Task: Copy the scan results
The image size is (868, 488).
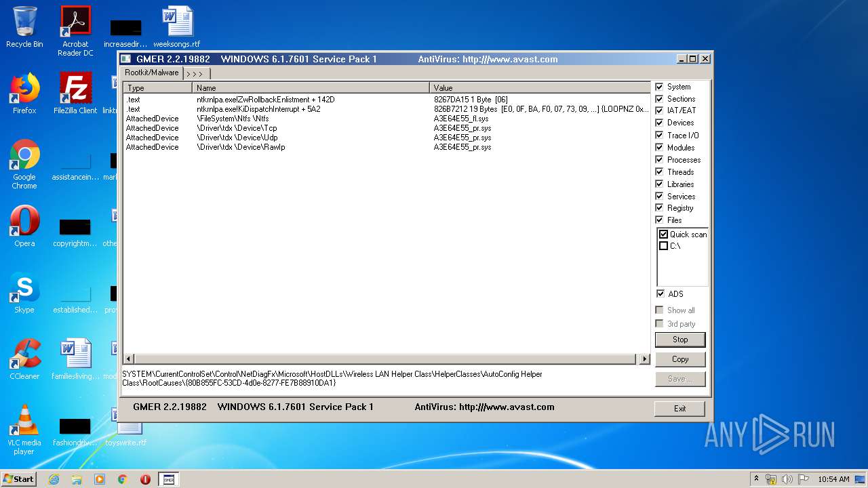Action: 680,359
